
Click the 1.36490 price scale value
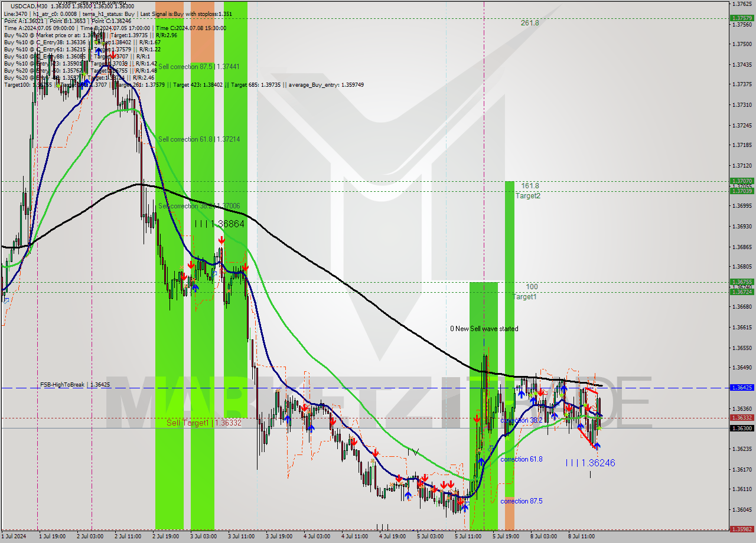coord(742,368)
